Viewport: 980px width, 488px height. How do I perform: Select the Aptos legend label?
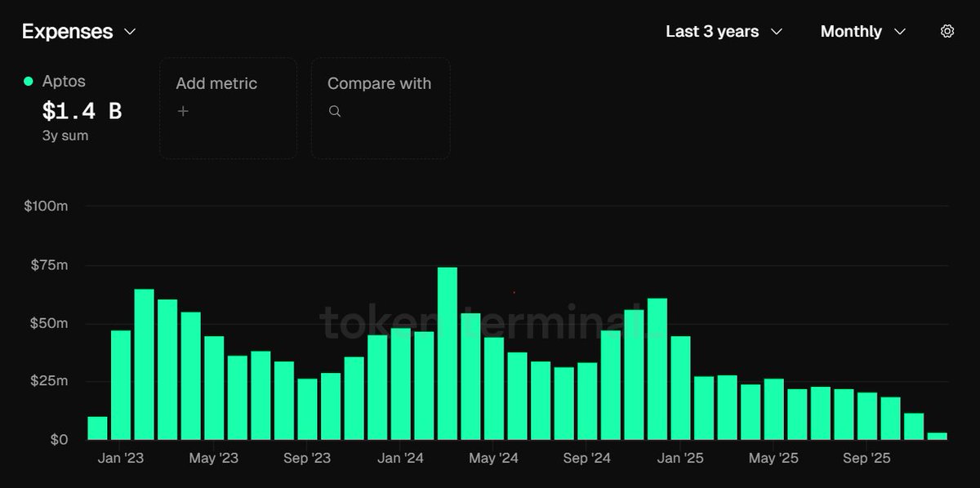click(x=64, y=82)
